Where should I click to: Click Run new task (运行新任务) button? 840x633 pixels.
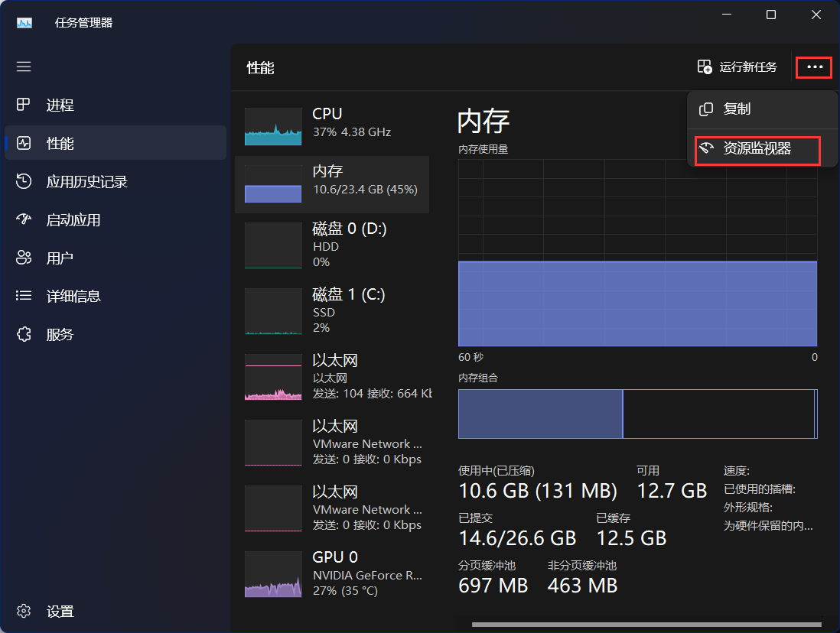click(x=737, y=67)
